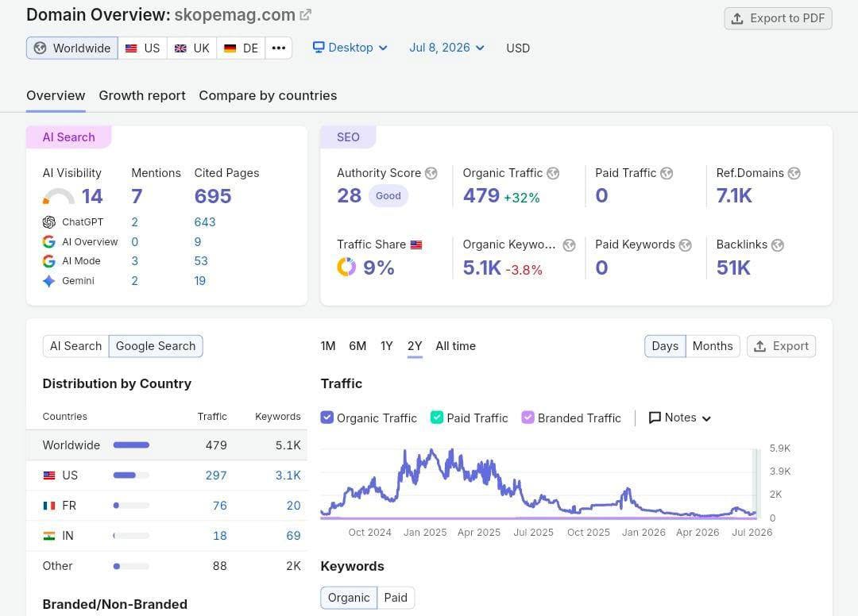
Task: Click the Worldwide globe icon
Action: pyautogui.click(x=40, y=48)
